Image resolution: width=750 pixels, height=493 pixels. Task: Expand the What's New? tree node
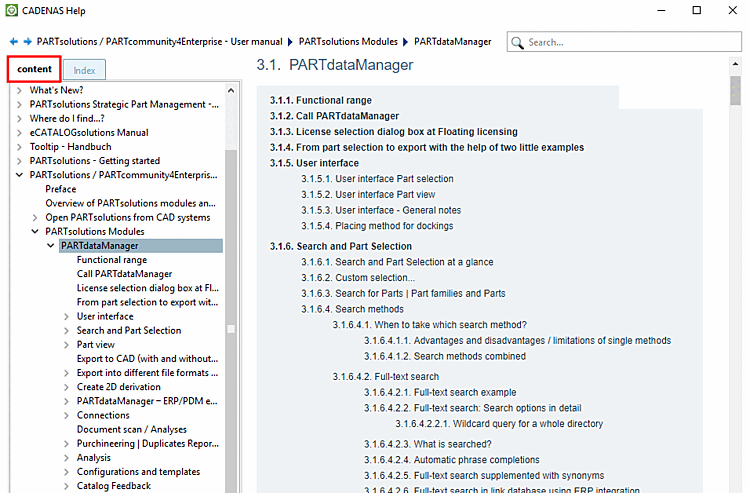[19, 90]
